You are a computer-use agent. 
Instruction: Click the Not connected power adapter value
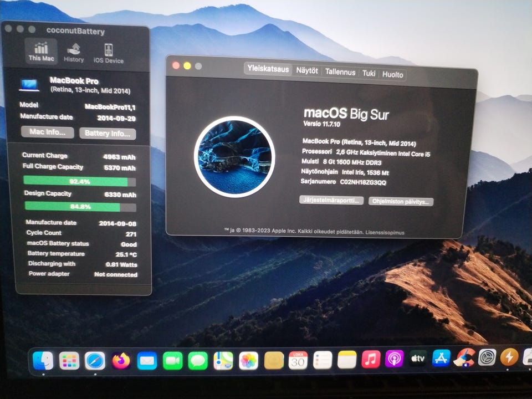(116, 274)
